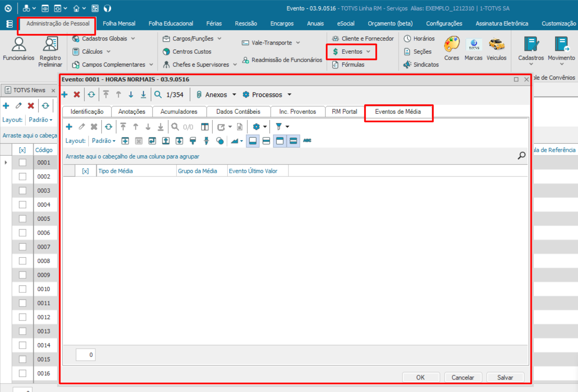This screenshot has width=578, height=392.
Task: Edit record with pencil in background list toolbar
Action: pyautogui.click(x=19, y=106)
